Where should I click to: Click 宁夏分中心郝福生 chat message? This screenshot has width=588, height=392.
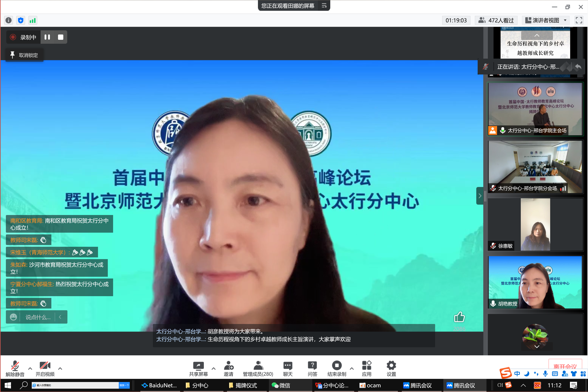click(x=59, y=288)
